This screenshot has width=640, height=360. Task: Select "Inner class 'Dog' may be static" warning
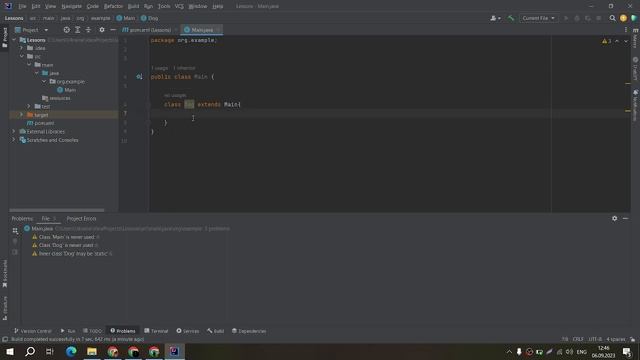[72, 253]
